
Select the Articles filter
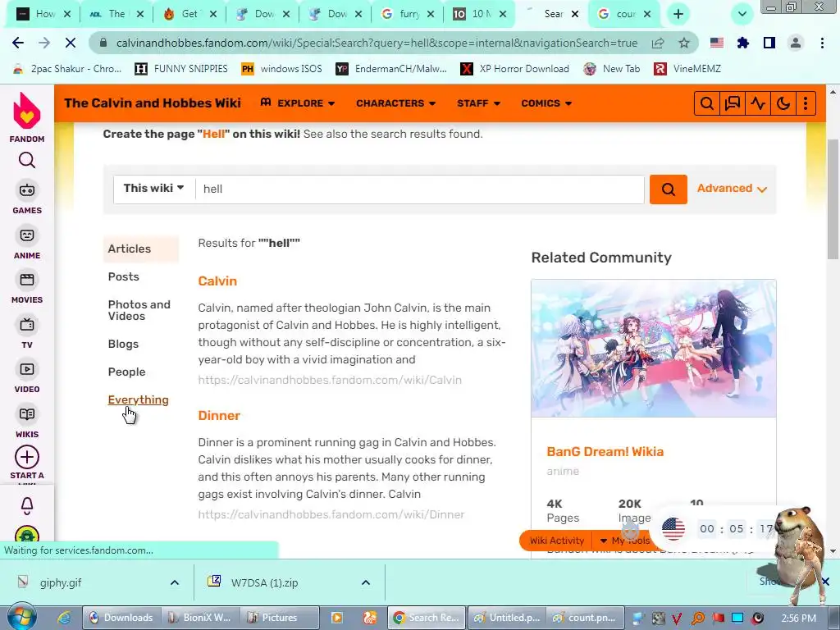coord(141,249)
